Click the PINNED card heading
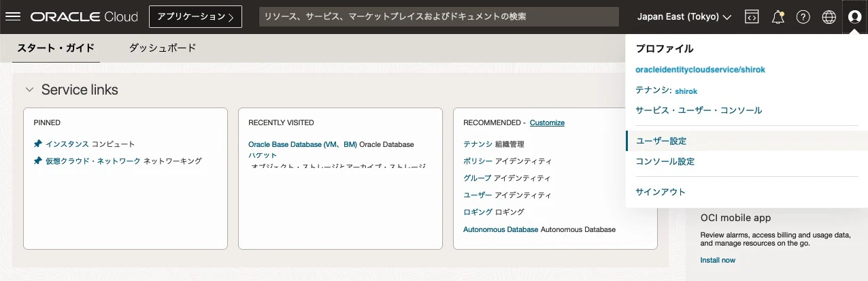Viewport: 868px width, 281px height. click(x=47, y=122)
